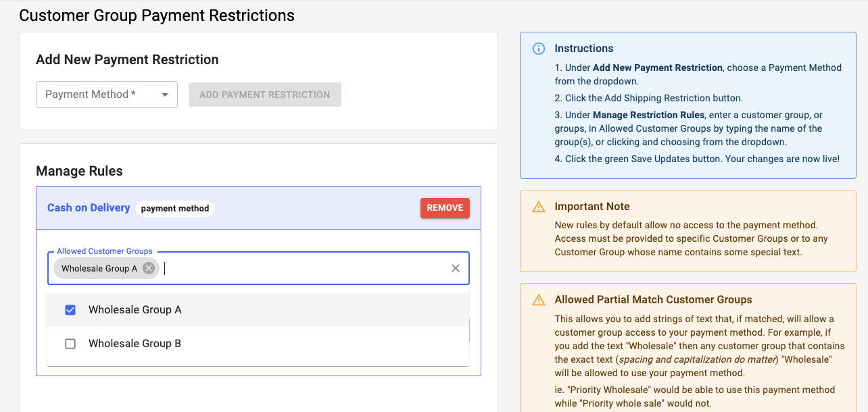This screenshot has width=868, height=412.
Task: Click the payment method badge next to Cash on Delivery
Action: [x=175, y=208]
